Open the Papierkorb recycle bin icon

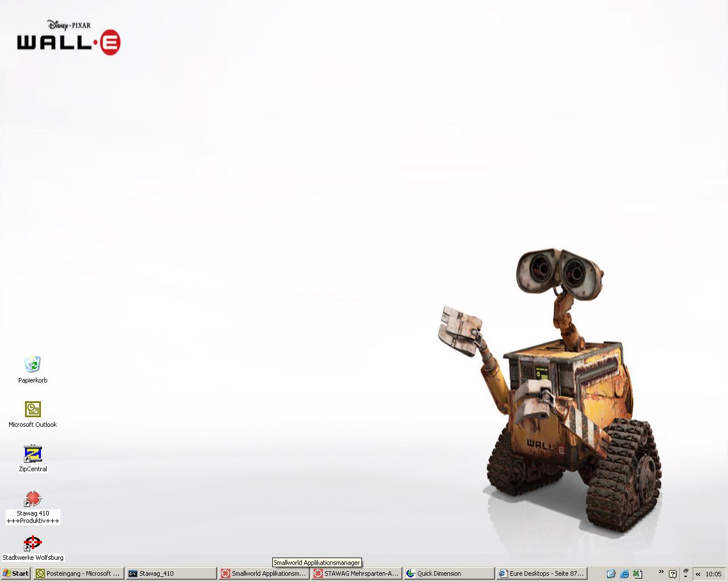coord(32,369)
